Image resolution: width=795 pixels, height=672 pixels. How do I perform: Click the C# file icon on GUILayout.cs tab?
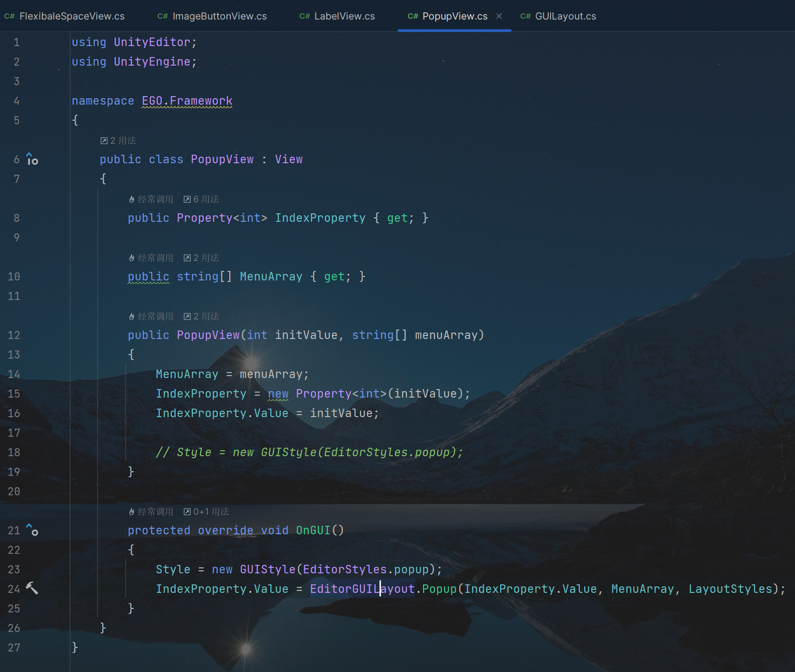(x=526, y=16)
